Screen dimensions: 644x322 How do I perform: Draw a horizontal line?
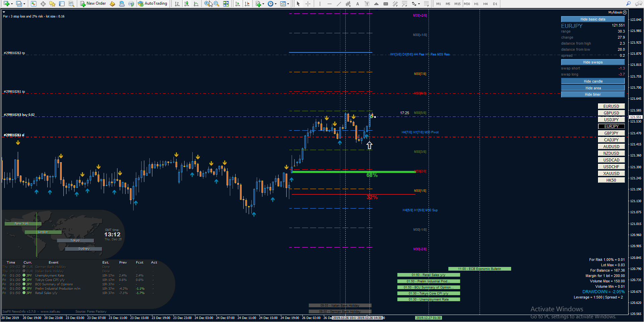point(330,4)
